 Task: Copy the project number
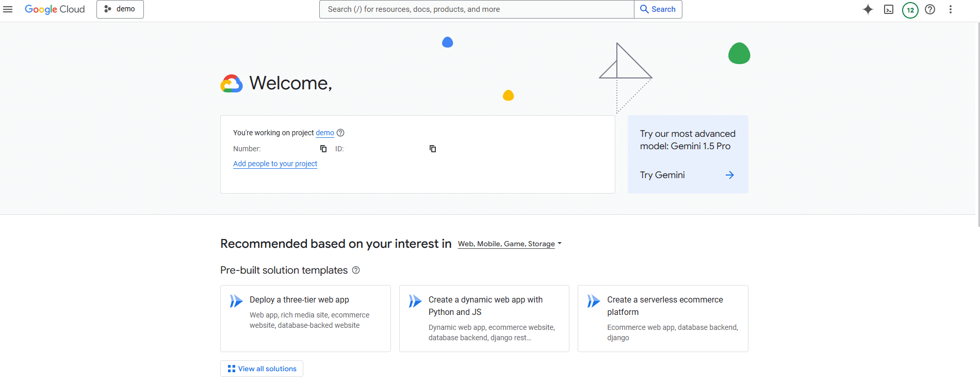(323, 149)
